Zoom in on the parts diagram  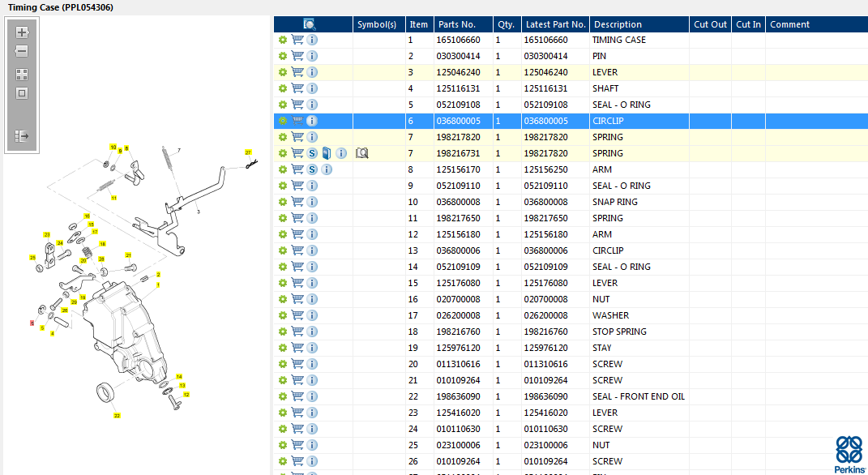click(22, 33)
